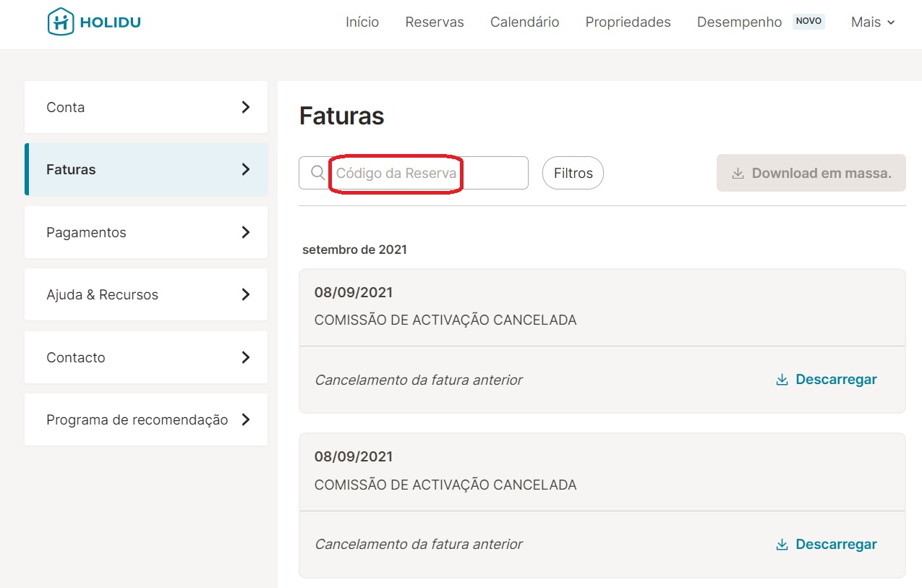Click the magnifier search icon
922x588 pixels.
pos(317,173)
